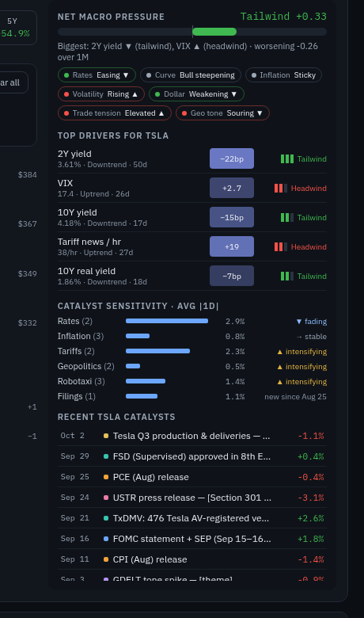Click the Trade tension Elevated chip
364x618 pixels.
(x=115, y=113)
